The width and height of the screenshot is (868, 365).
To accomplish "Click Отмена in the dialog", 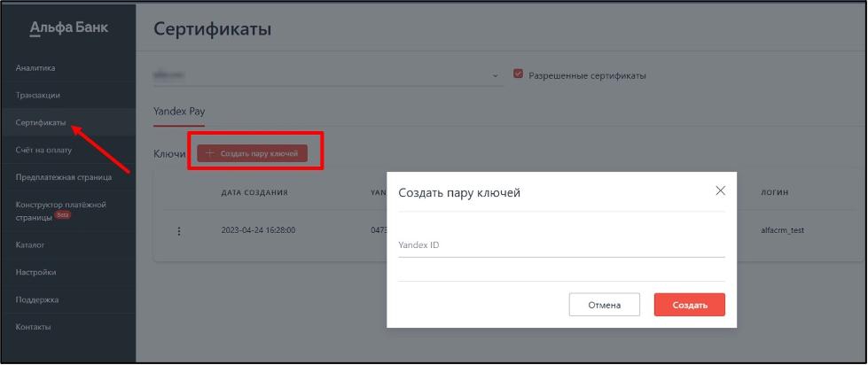I will [x=605, y=305].
